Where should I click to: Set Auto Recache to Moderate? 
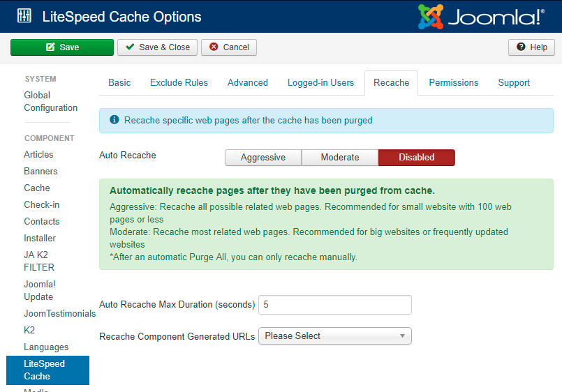[340, 158]
